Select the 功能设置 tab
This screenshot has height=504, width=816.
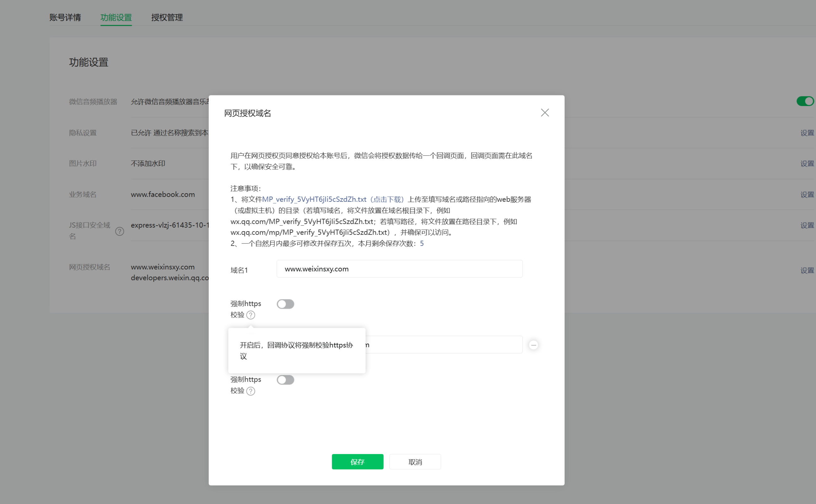click(x=116, y=17)
